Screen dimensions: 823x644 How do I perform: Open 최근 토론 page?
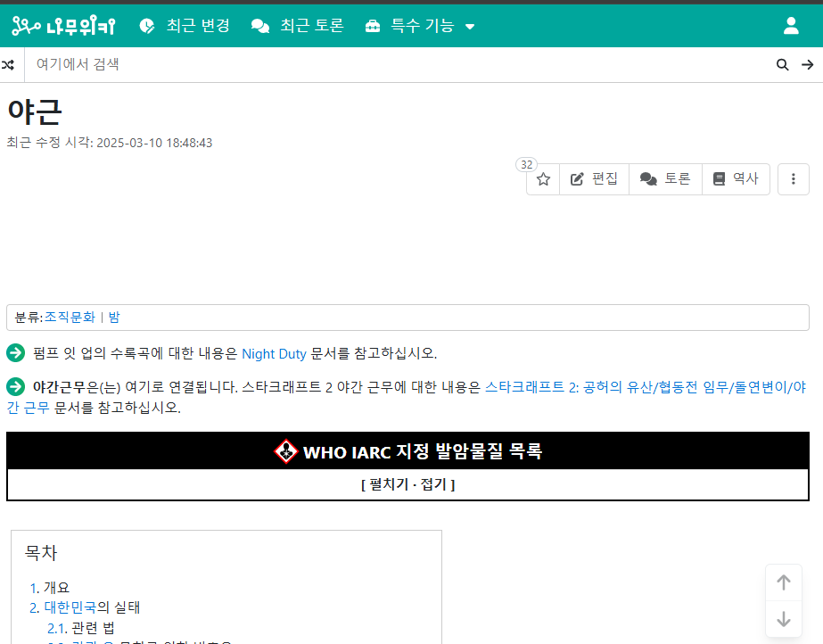298,26
